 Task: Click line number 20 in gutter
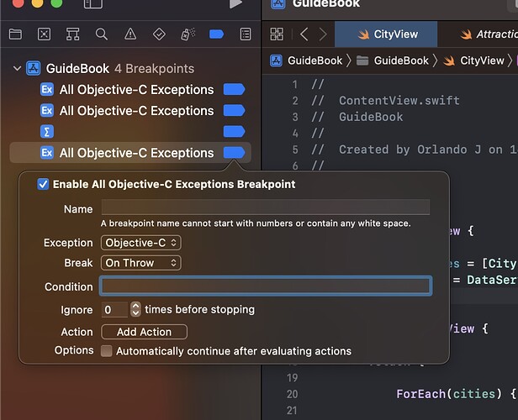click(292, 394)
